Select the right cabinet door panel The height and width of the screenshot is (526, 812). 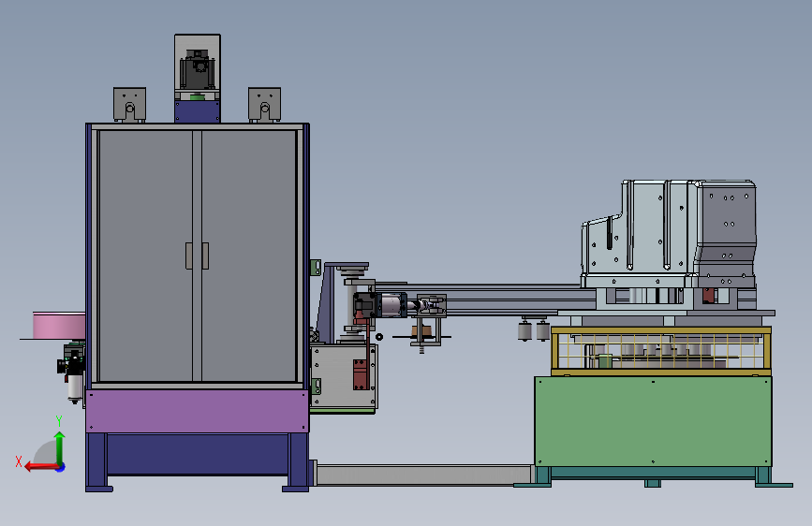pyautogui.click(x=248, y=256)
